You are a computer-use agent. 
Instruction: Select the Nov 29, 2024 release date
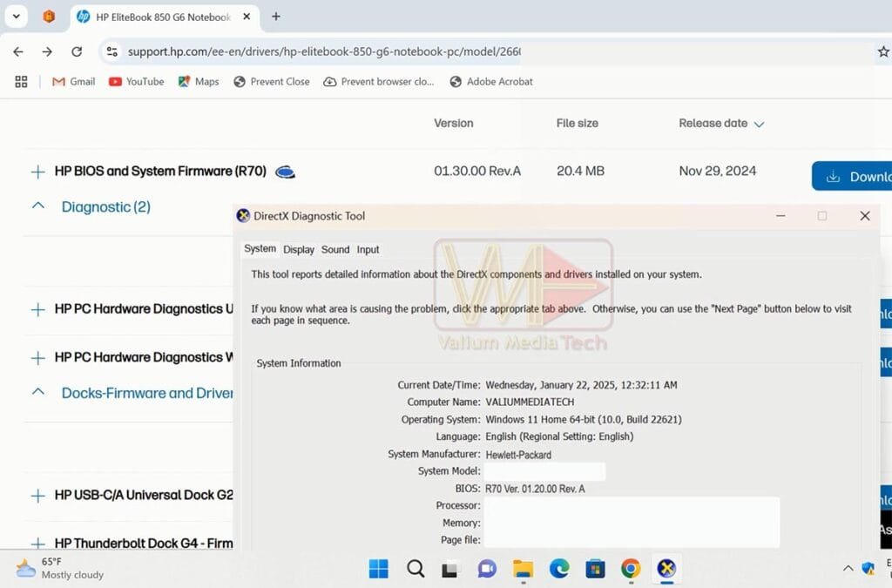point(718,171)
